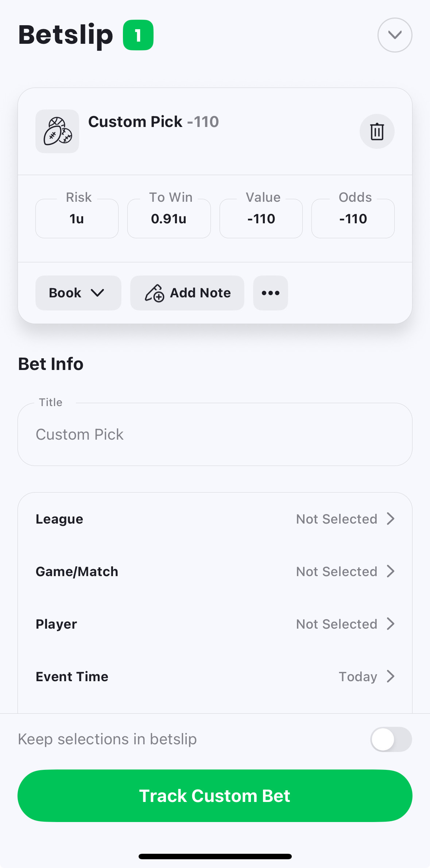430x868 pixels.
Task: Click the Add Note button label
Action: click(200, 293)
